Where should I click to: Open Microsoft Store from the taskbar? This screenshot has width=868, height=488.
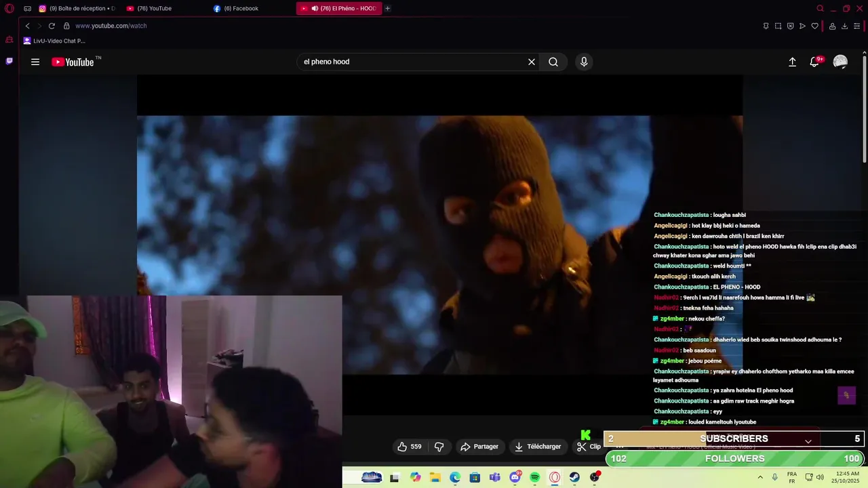pos(475,477)
